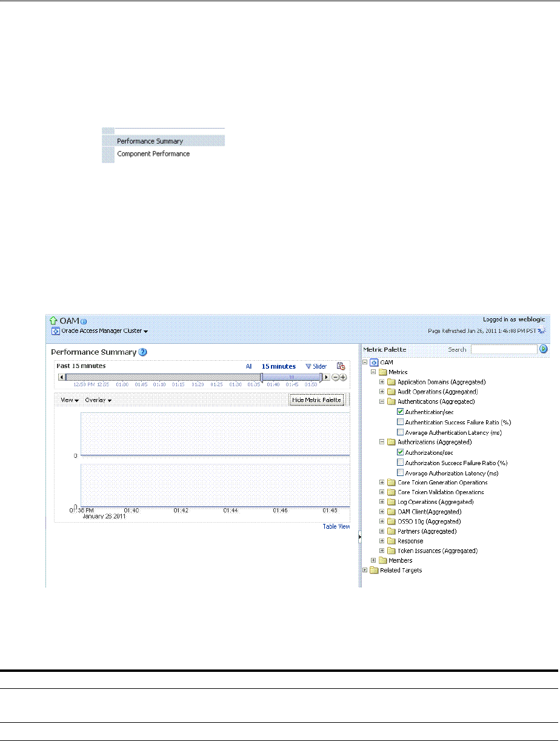This screenshot has height=741, width=560.
Task: Click the time-range calendar icon
Action: (341, 366)
